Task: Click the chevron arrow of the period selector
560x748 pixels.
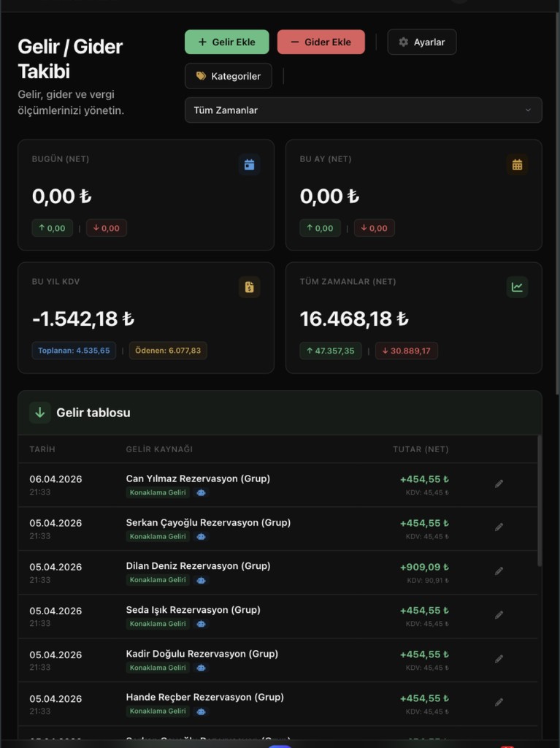Action: point(528,110)
